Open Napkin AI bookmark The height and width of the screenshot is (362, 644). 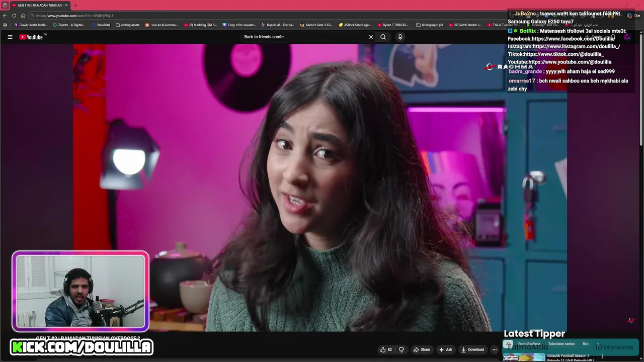[x=278, y=25]
